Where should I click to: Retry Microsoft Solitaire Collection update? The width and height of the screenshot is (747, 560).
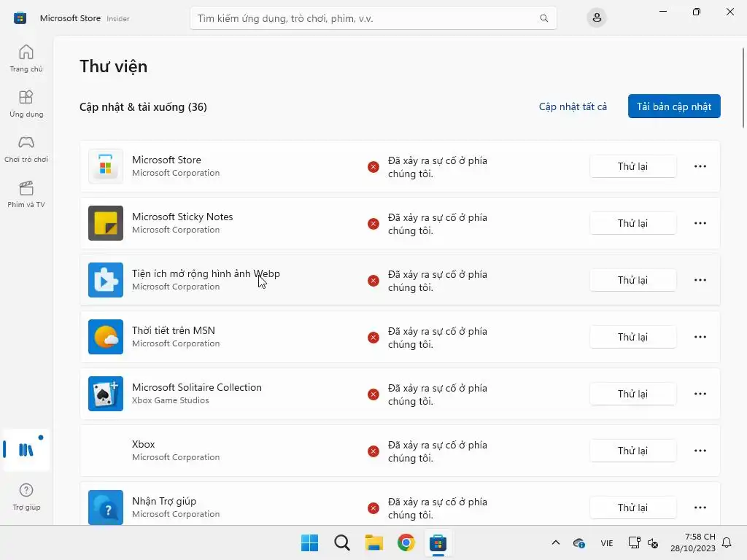(x=632, y=394)
